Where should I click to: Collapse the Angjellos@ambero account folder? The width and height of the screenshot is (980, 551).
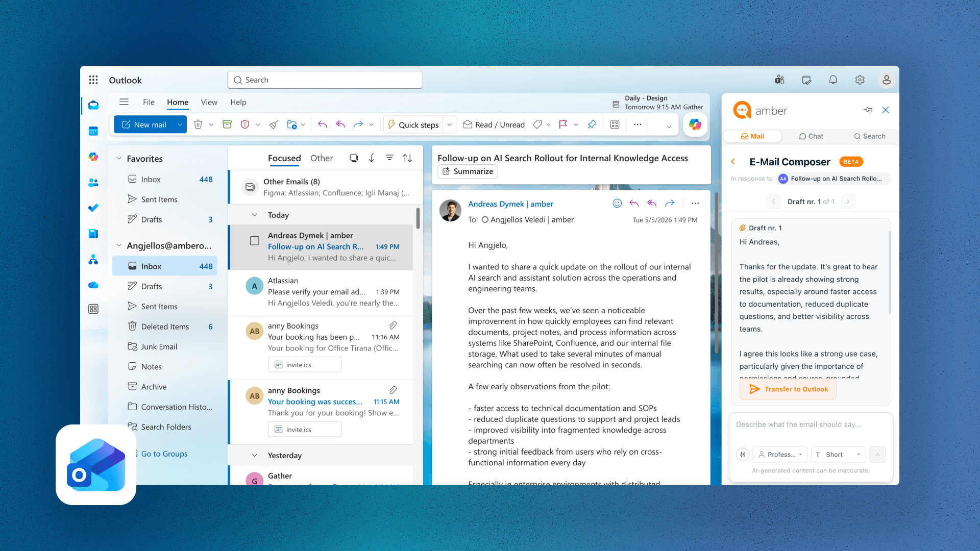pos(119,245)
